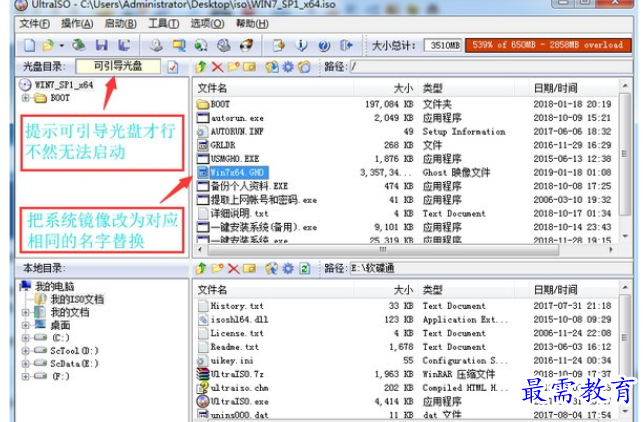Click the Exit door icon
The image size is (643, 422).
click(x=346, y=45)
